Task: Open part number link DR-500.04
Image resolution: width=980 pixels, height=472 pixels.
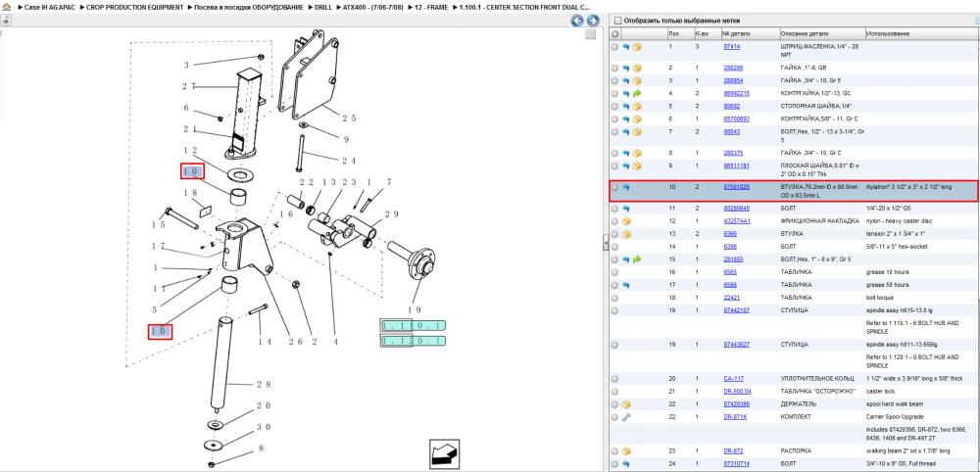Action: tap(737, 391)
